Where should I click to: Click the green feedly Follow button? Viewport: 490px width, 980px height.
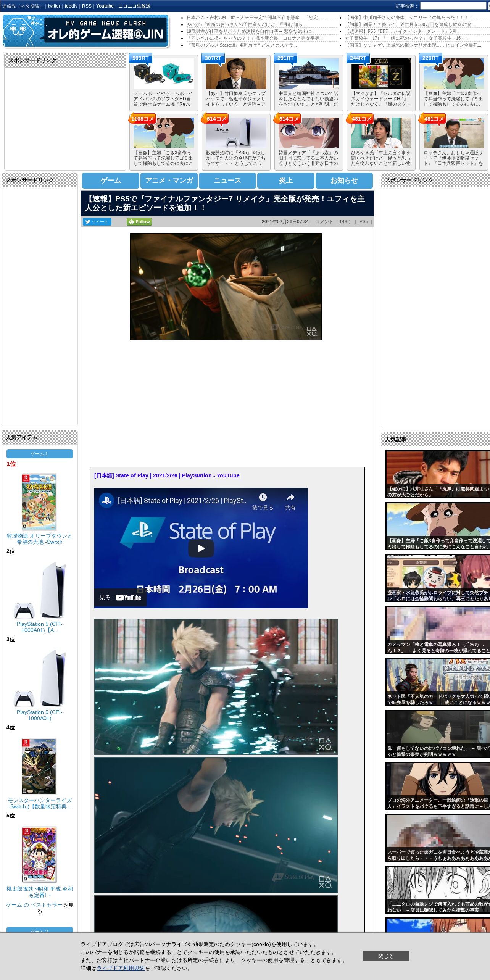coord(139,222)
